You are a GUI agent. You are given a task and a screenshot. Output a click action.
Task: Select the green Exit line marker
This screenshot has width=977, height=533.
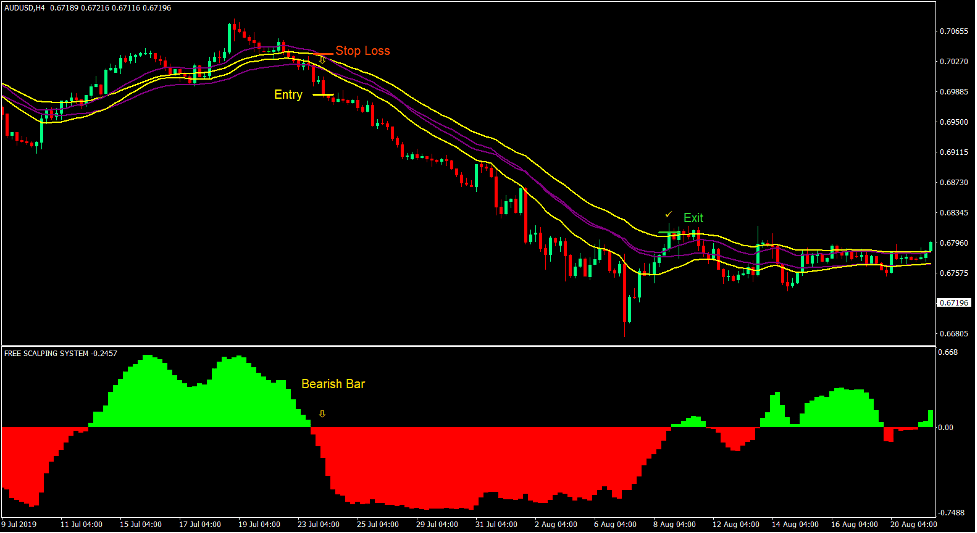(x=675, y=233)
